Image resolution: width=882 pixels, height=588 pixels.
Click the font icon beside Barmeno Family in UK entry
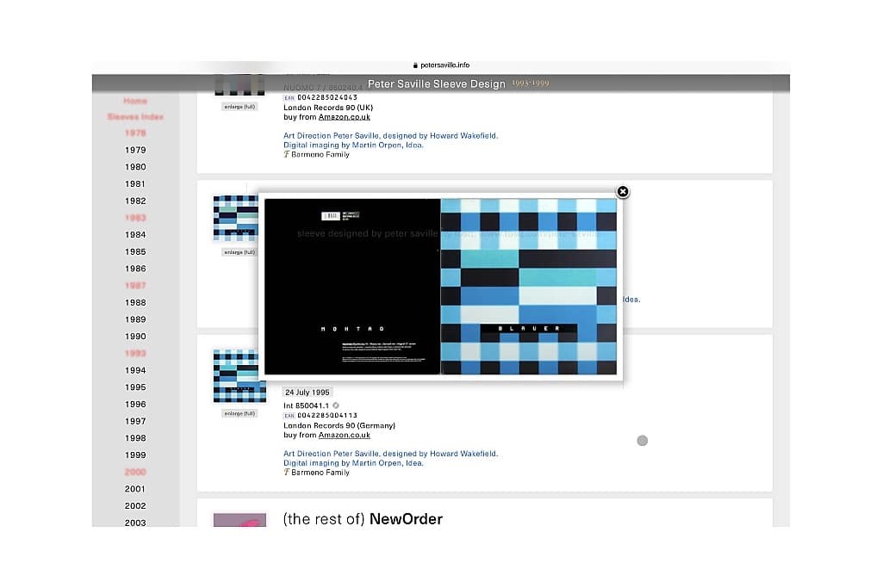click(286, 154)
